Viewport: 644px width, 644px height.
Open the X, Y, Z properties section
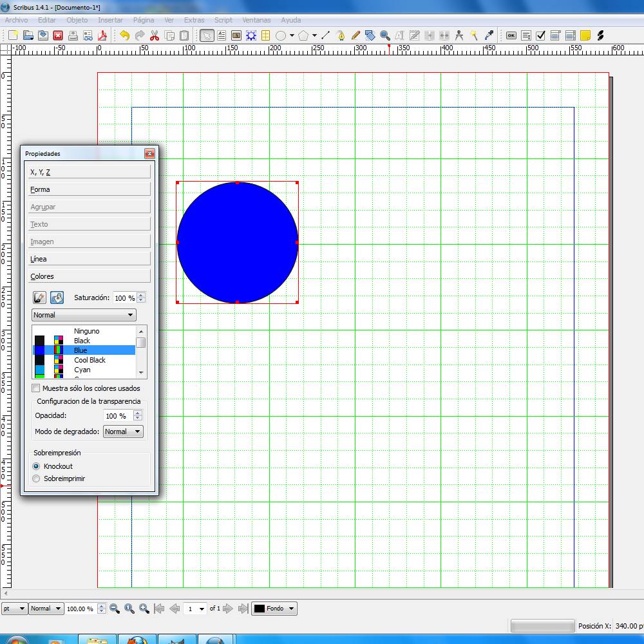[90, 172]
